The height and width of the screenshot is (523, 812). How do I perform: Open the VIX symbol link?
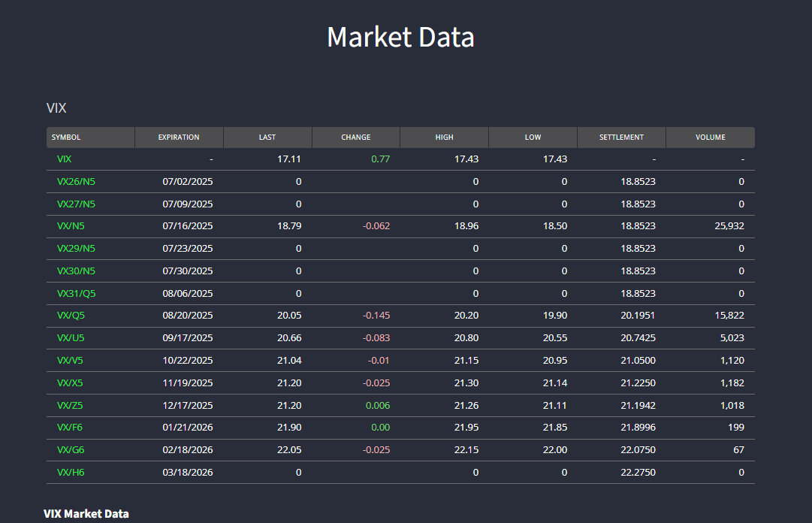tap(64, 159)
